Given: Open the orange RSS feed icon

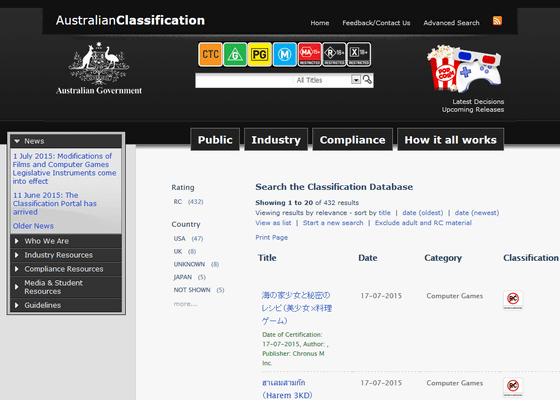Looking at the screenshot, I should (x=497, y=21).
